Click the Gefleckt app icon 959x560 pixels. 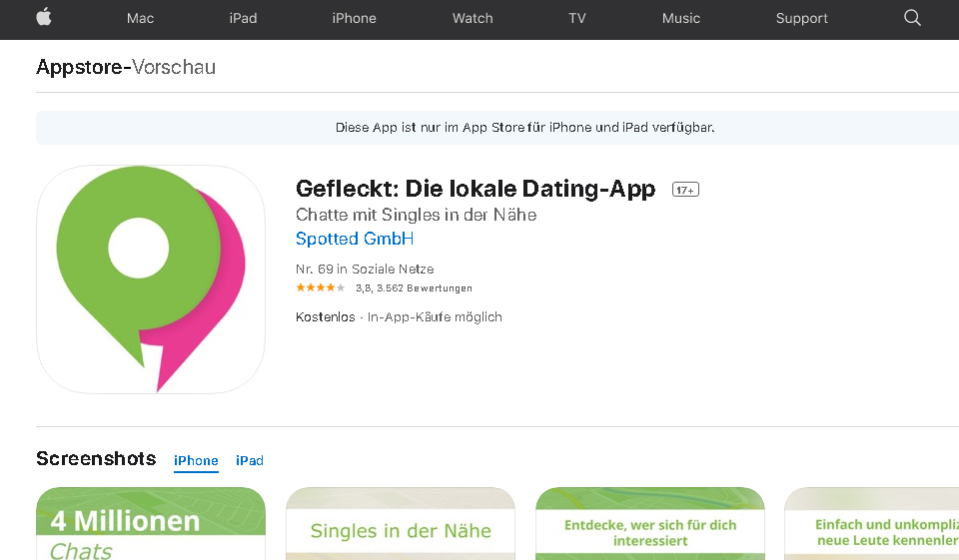click(151, 280)
